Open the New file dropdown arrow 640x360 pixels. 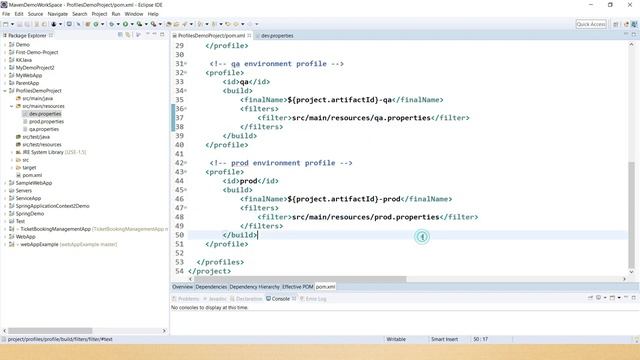12,24
